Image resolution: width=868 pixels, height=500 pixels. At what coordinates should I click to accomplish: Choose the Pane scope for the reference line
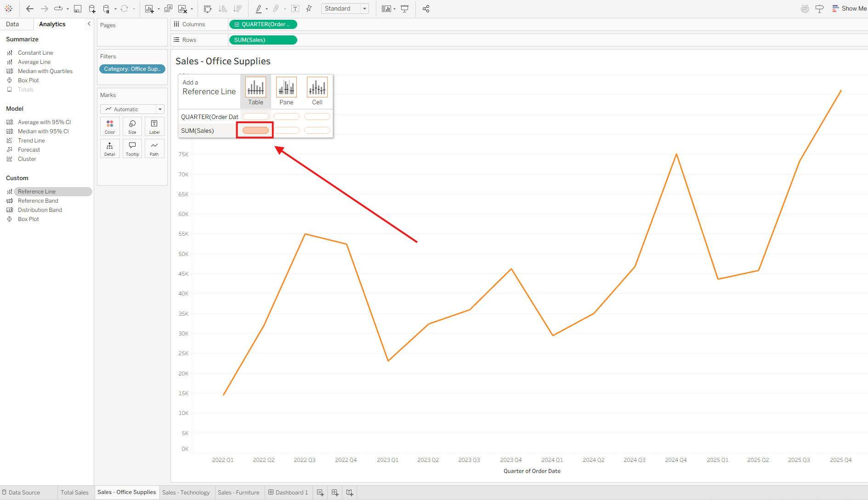coord(287,91)
